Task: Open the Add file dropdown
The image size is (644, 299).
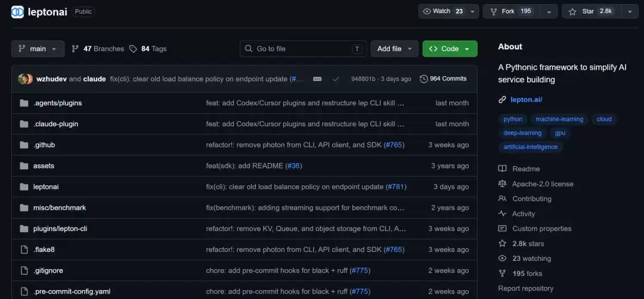Action: coord(394,49)
